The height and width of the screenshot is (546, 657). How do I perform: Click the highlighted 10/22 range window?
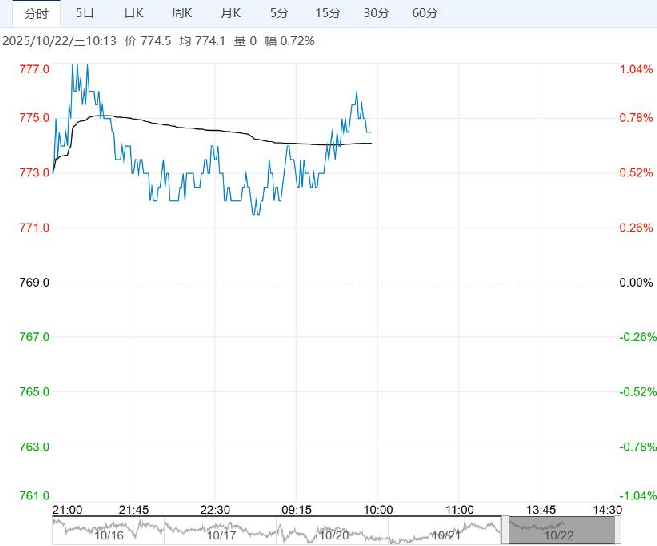click(x=559, y=530)
